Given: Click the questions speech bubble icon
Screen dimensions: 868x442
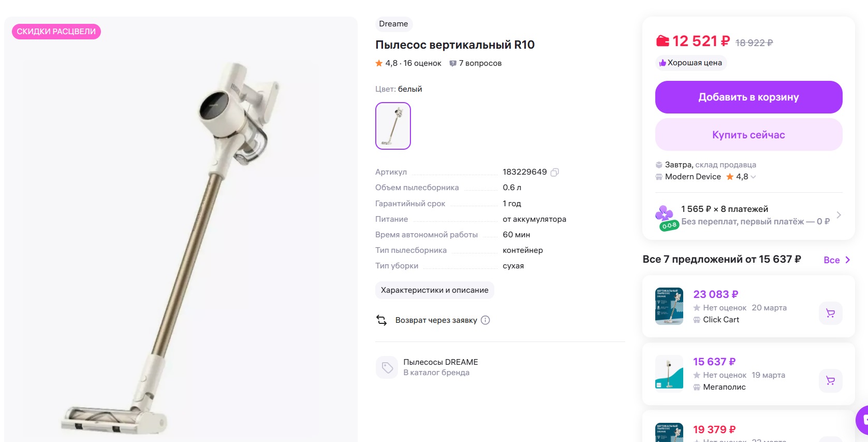Looking at the screenshot, I should pos(453,63).
